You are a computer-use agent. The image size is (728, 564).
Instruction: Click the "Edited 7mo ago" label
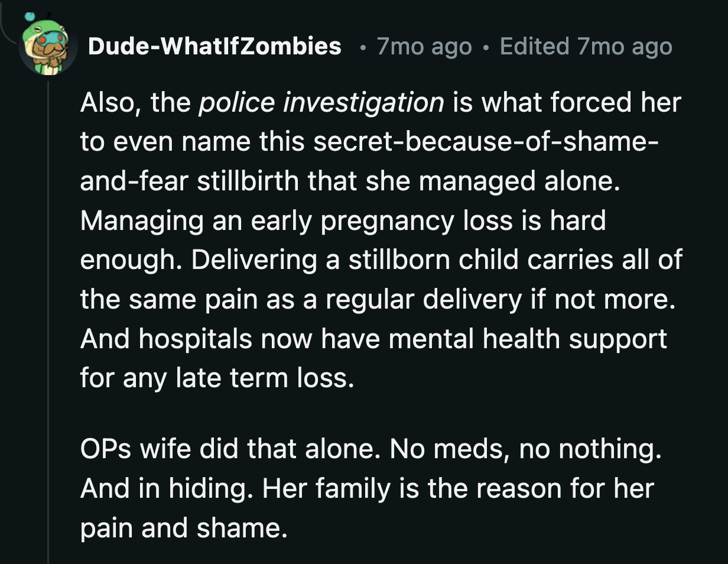[586, 46]
